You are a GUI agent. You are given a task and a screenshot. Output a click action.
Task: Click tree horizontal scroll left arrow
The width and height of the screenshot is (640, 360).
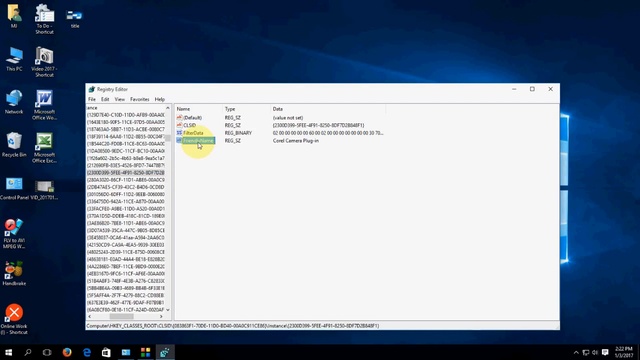tap(89, 316)
